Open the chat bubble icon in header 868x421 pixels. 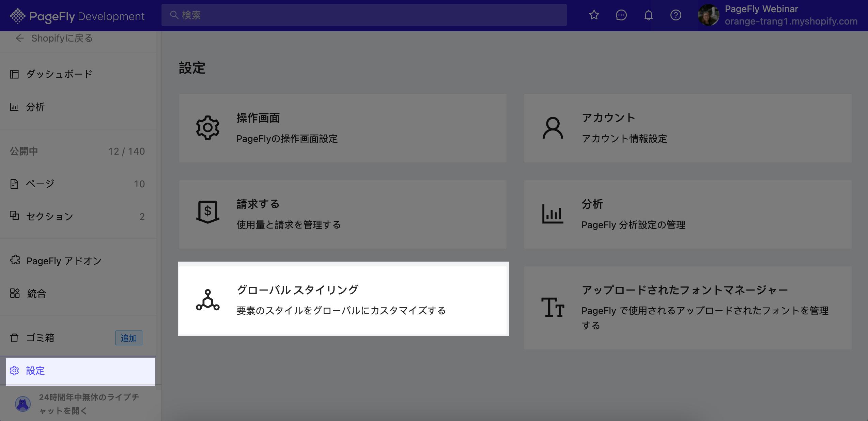tap(621, 15)
